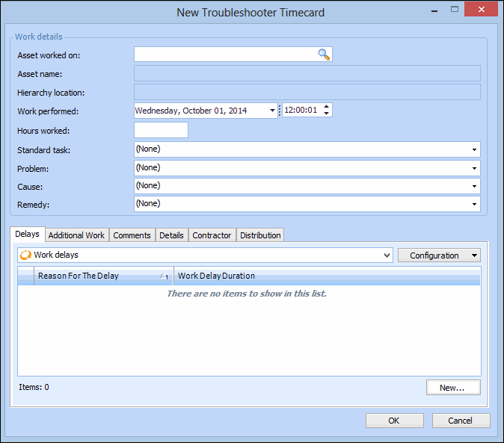
Task: Switch to the Comments tab
Action: pyautogui.click(x=132, y=235)
